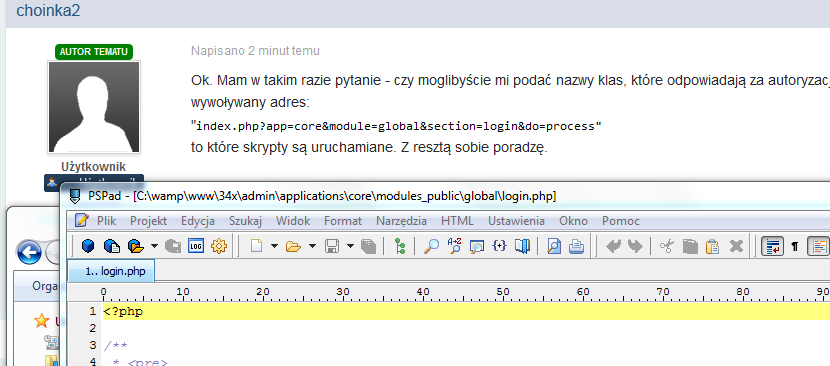Click the Undo arrow icon
This screenshot has width=830, height=366.
(613, 246)
